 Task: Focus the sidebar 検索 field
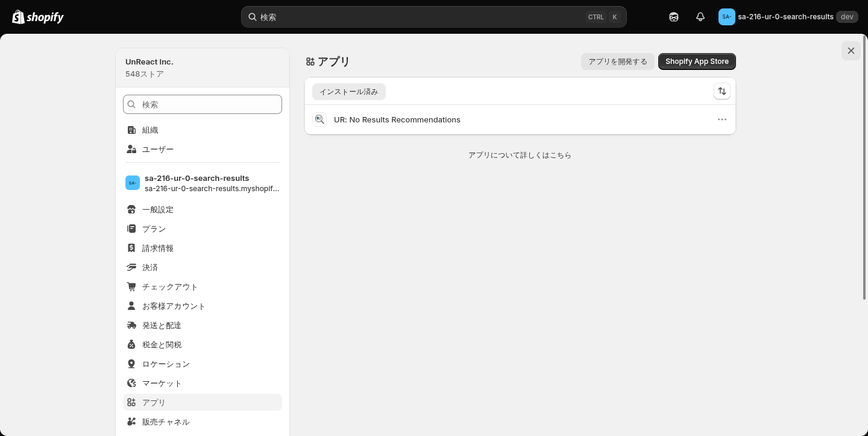click(x=203, y=104)
